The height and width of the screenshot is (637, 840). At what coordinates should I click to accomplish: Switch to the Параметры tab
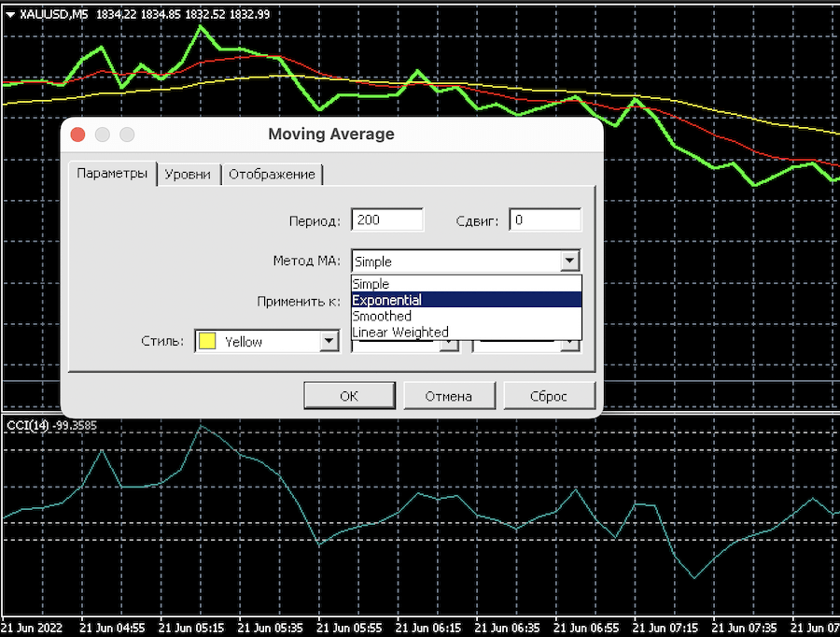(112, 174)
